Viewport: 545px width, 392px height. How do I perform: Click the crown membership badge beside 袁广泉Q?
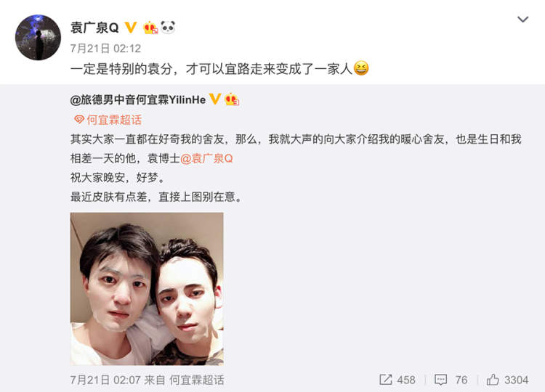click(151, 28)
